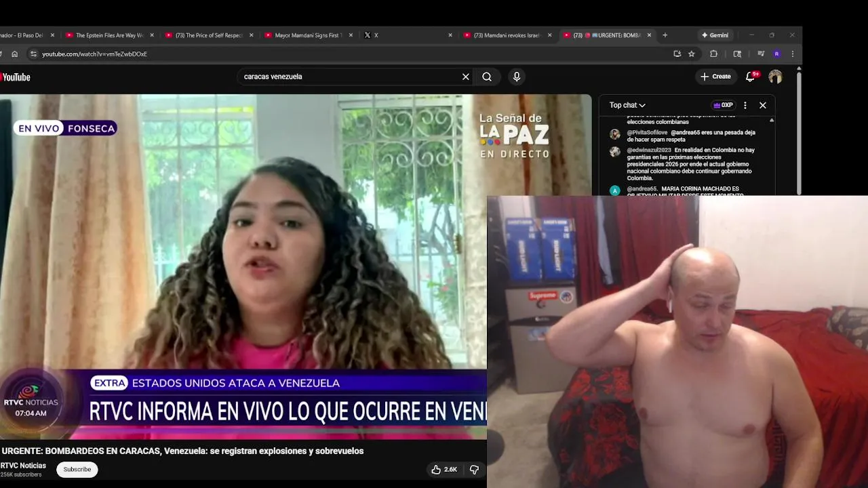868x488 pixels.
Task: Click the video title 'URGENTE: BOMBARDEOS EN CARACAS'
Action: point(182,451)
